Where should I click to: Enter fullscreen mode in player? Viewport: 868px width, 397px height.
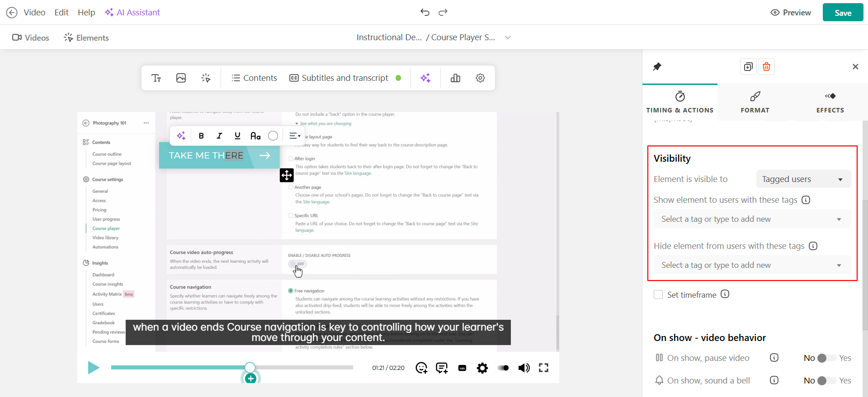(x=543, y=368)
